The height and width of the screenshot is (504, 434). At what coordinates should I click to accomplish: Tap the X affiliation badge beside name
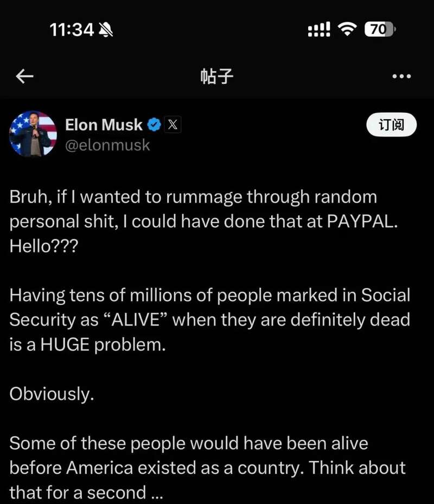tap(172, 125)
